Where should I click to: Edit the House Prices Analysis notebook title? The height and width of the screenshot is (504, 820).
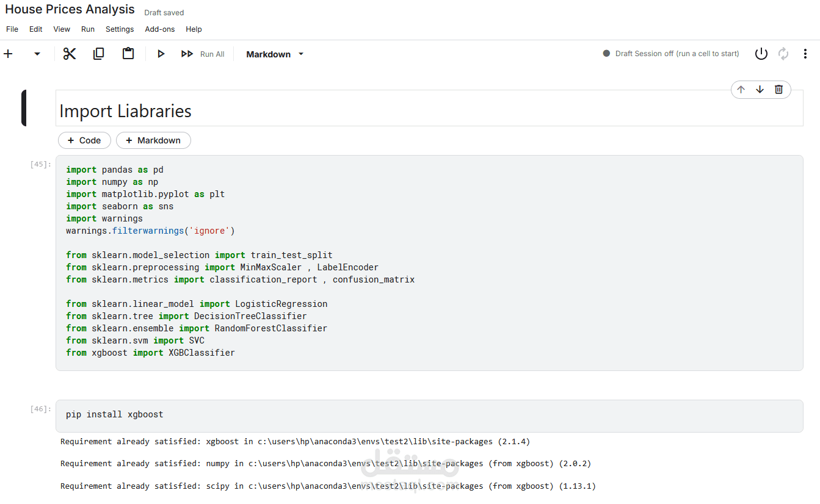69,9
